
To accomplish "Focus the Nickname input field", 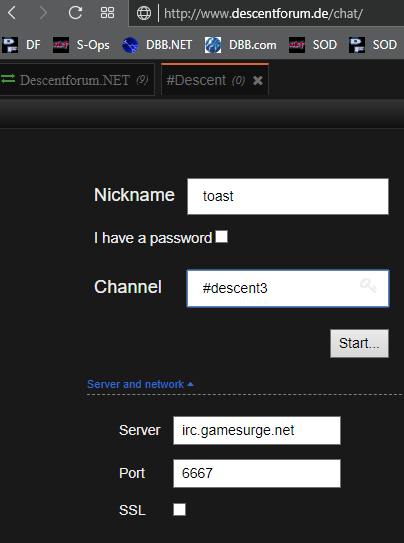I will (x=288, y=196).
